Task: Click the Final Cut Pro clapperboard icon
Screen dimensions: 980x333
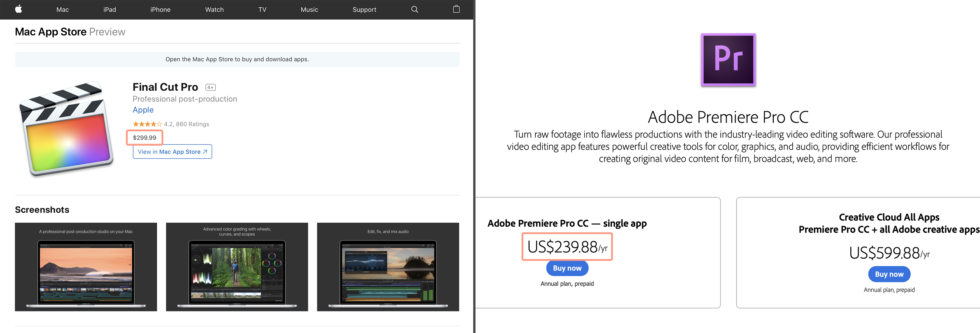Action: [x=66, y=129]
